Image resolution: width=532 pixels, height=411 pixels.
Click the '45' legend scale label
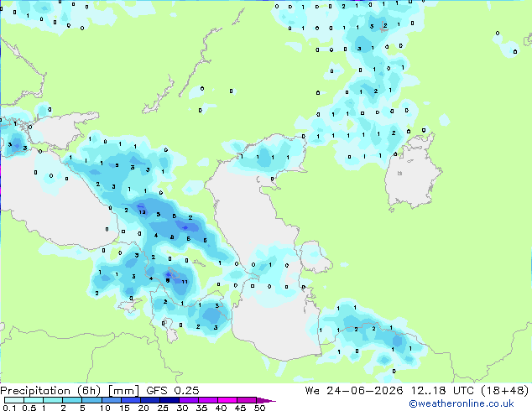tap(240, 408)
